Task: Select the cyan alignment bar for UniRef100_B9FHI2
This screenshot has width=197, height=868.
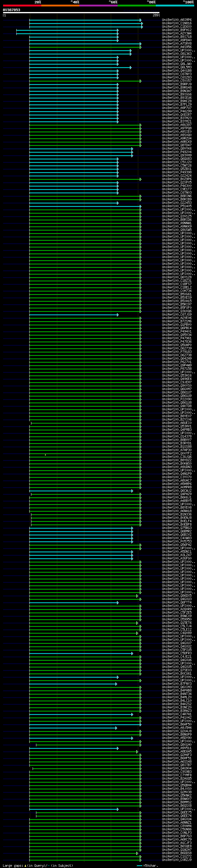Action: click(67, 30)
